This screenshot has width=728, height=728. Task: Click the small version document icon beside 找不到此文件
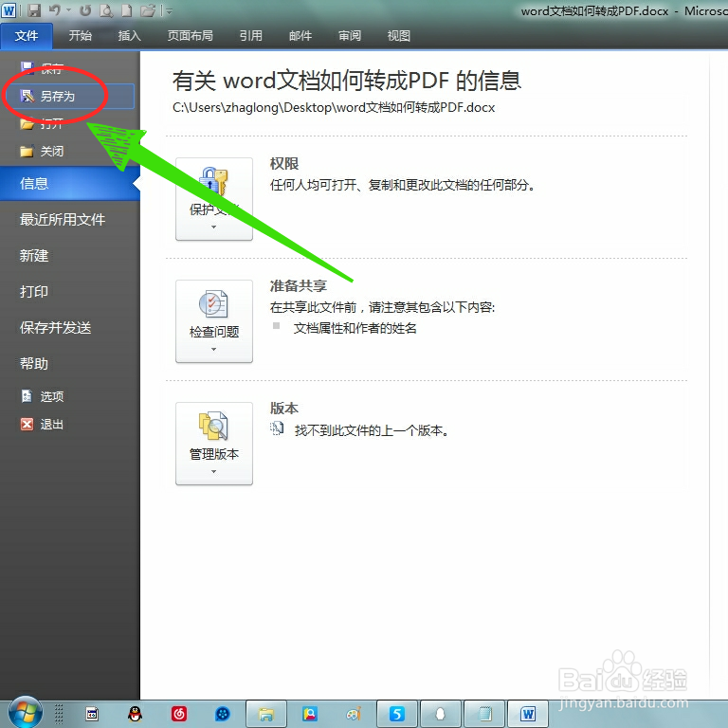(x=277, y=428)
